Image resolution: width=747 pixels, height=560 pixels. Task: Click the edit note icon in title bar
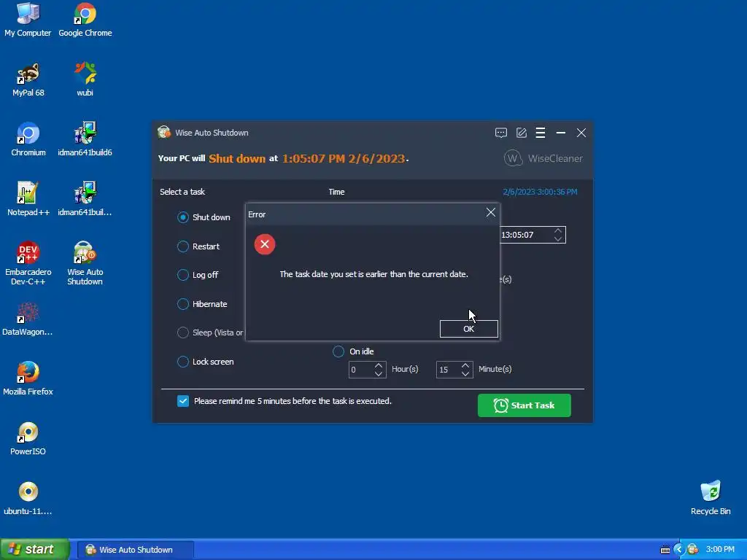521,133
